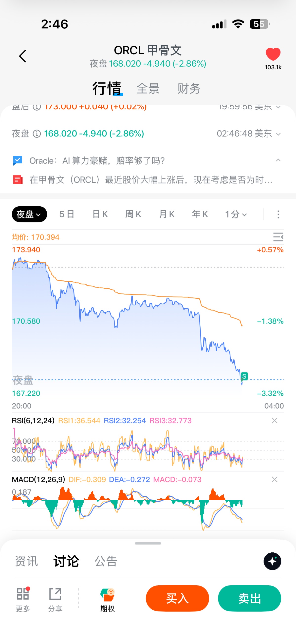This screenshot has height=644, width=296.
Task: Tap the bottom sheet drag handle
Action: click(148, 543)
